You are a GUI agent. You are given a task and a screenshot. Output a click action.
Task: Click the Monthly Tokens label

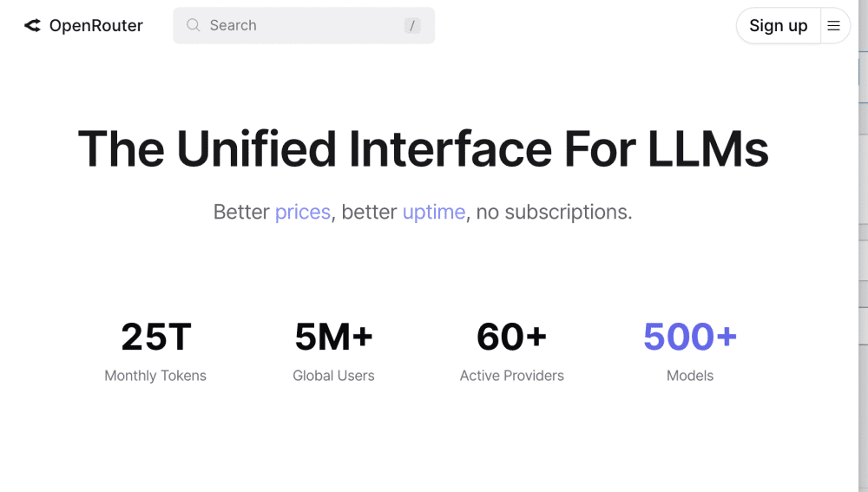pyautogui.click(x=155, y=376)
